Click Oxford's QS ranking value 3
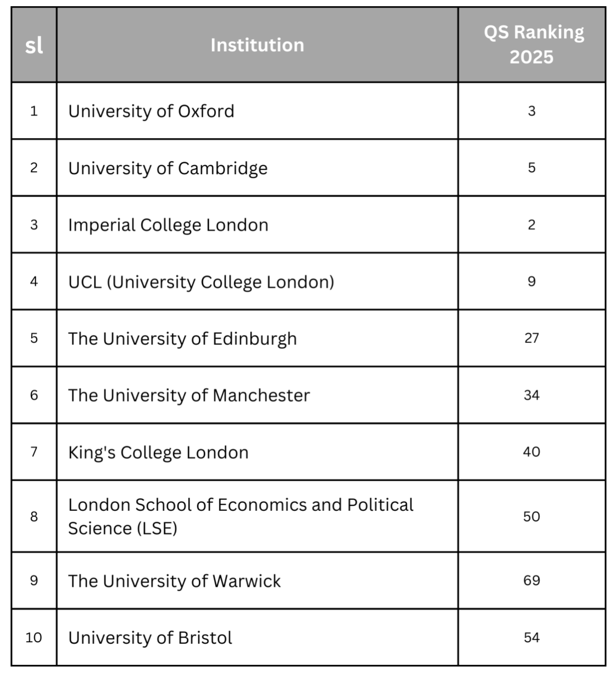This screenshot has width=616, height=673. 532,111
